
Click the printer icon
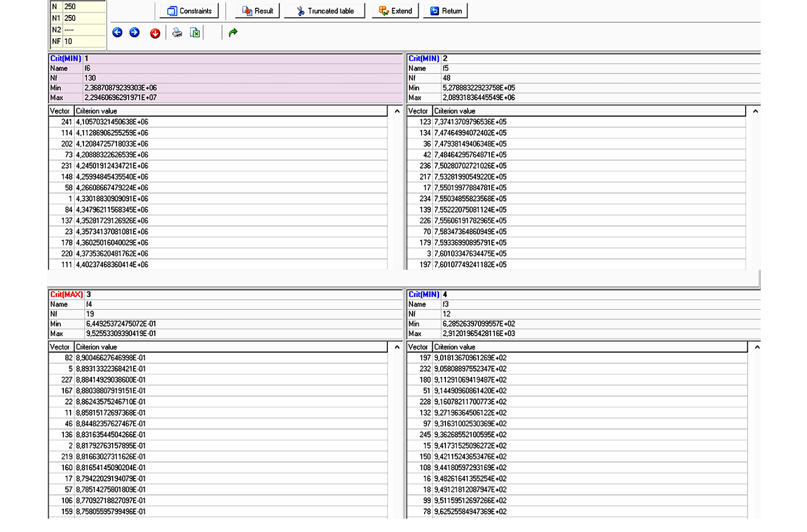tap(177, 33)
